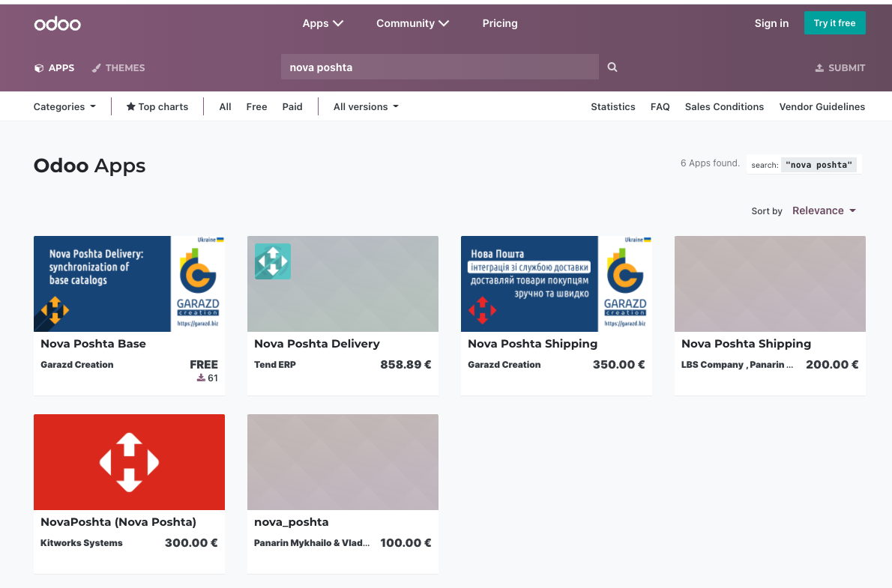Click the 6 Apps found text
This screenshot has width=892, height=588.
pyautogui.click(x=710, y=163)
